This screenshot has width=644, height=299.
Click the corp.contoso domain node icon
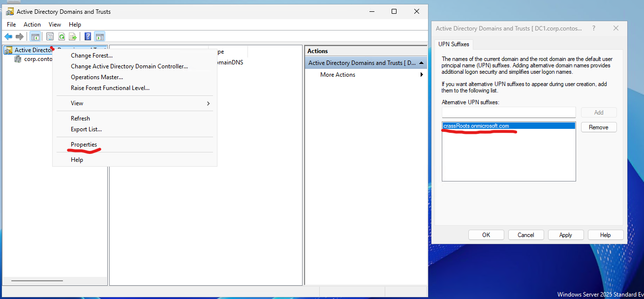pyautogui.click(x=19, y=59)
